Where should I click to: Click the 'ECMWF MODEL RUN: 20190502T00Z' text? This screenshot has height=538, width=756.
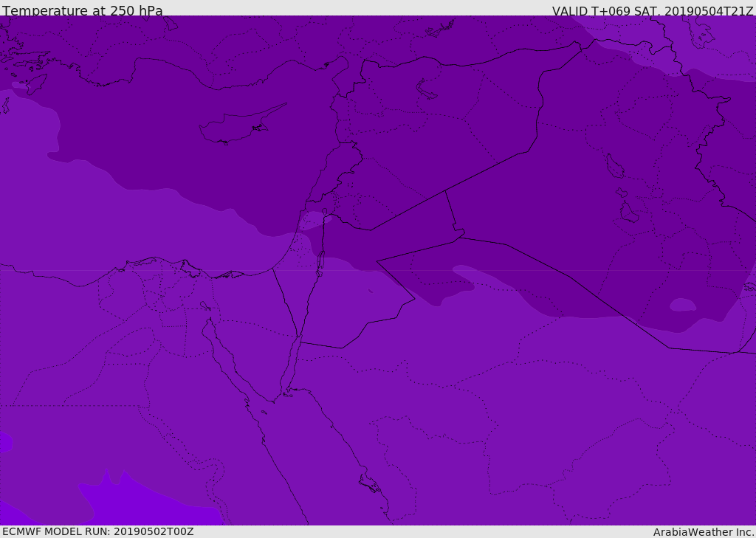98,531
